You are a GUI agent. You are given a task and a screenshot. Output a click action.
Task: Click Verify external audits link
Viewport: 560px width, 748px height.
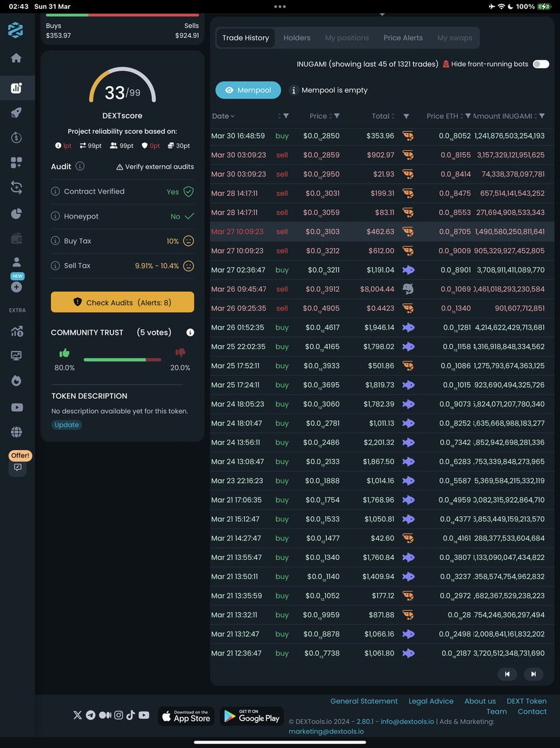coord(155,166)
